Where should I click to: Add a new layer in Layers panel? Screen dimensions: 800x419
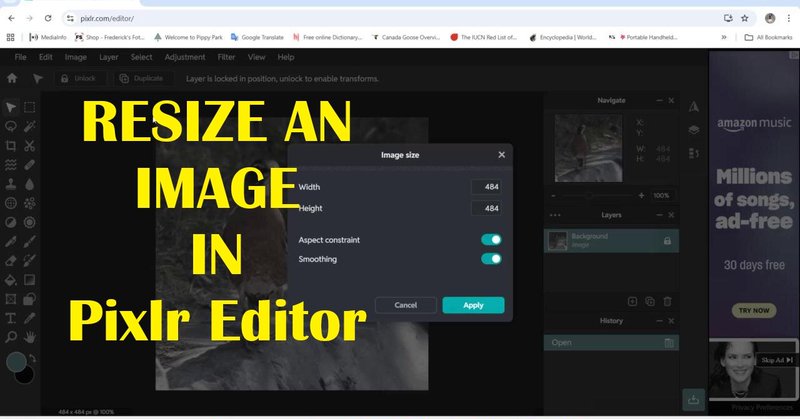[632, 302]
